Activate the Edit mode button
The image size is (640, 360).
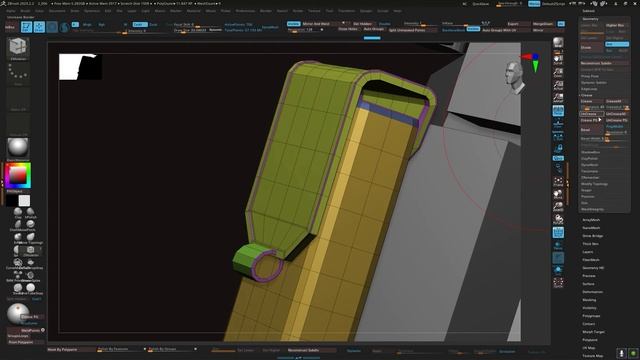coord(27,27)
